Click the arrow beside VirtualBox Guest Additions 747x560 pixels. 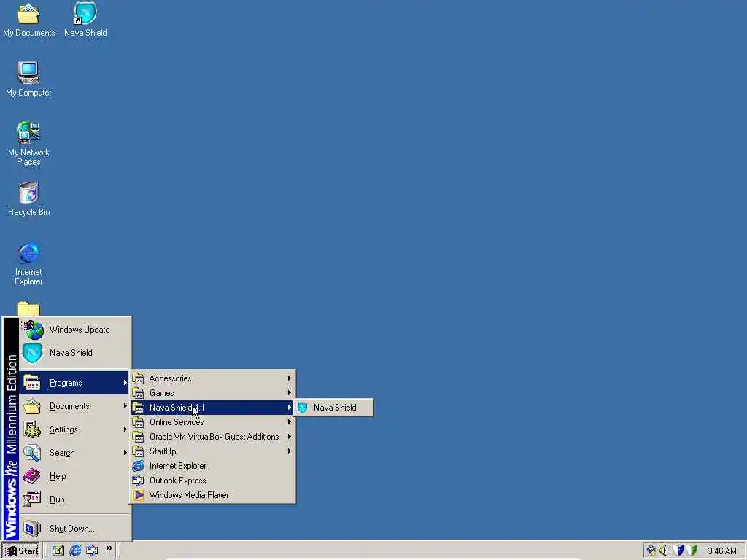click(x=289, y=437)
